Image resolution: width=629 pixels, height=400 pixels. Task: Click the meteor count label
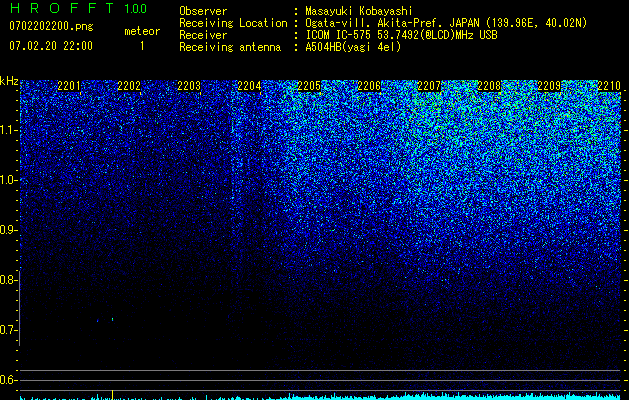(142, 31)
